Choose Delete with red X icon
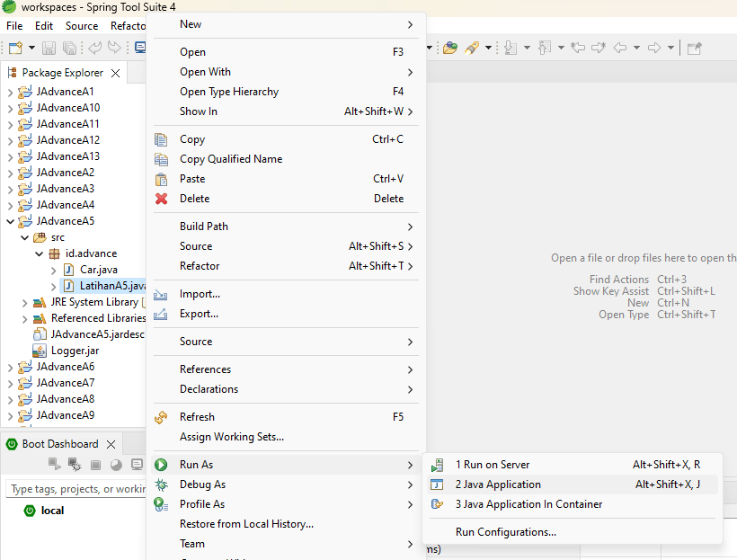Image resolution: width=737 pixels, height=560 pixels. (286, 199)
